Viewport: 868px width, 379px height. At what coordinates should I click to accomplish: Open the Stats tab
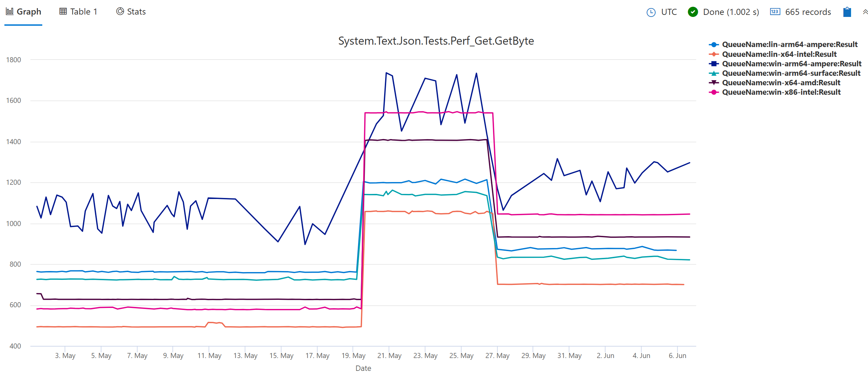tap(136, 11)
